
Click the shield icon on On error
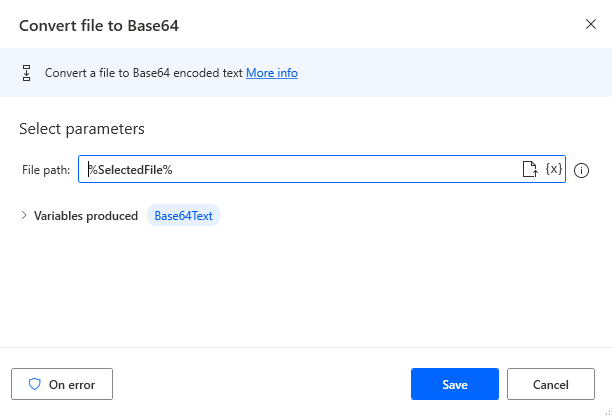[34, 384]
